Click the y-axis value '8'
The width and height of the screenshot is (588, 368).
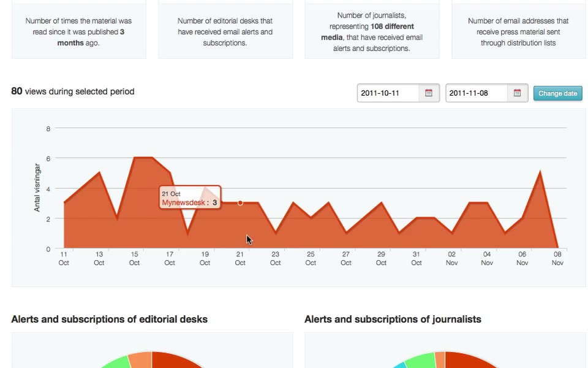(48, 129)
